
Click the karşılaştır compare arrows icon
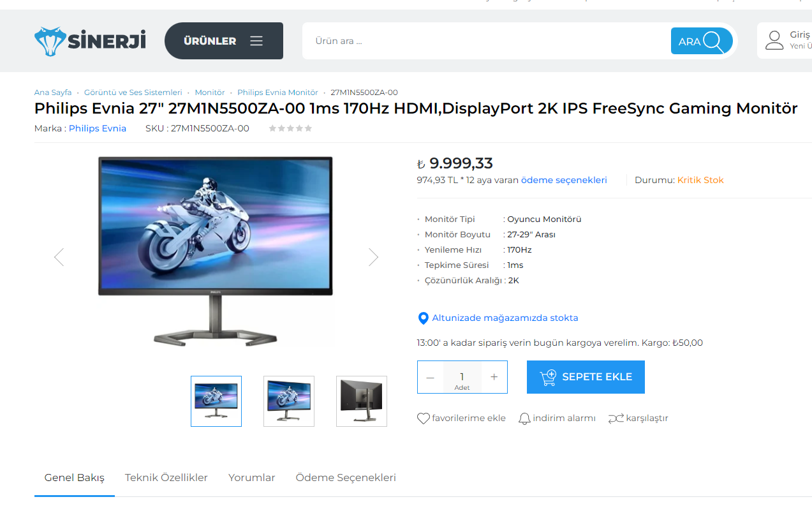tap(616, 419)
